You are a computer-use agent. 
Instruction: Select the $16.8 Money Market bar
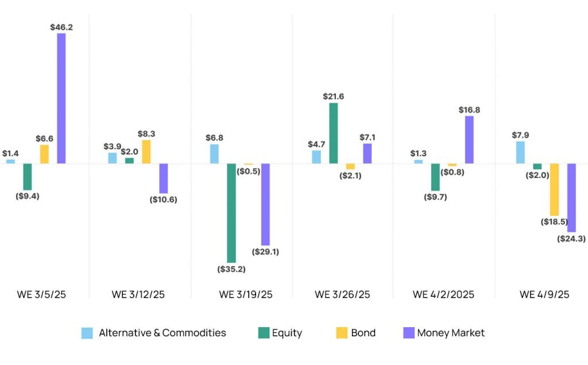tap(469, 140)
